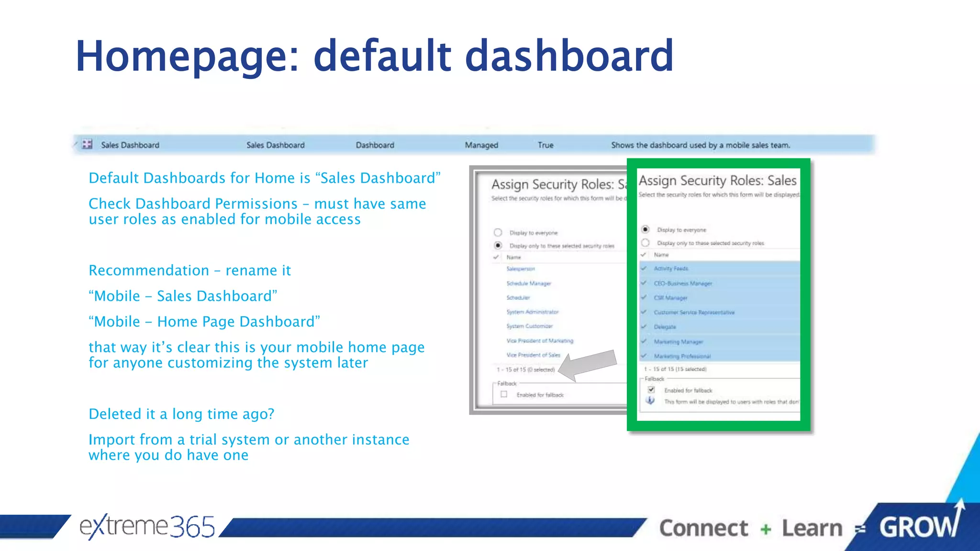Uncheck the Customer Service Representative row checkmark
Viewport: 980px width, 551px height.
644,312
